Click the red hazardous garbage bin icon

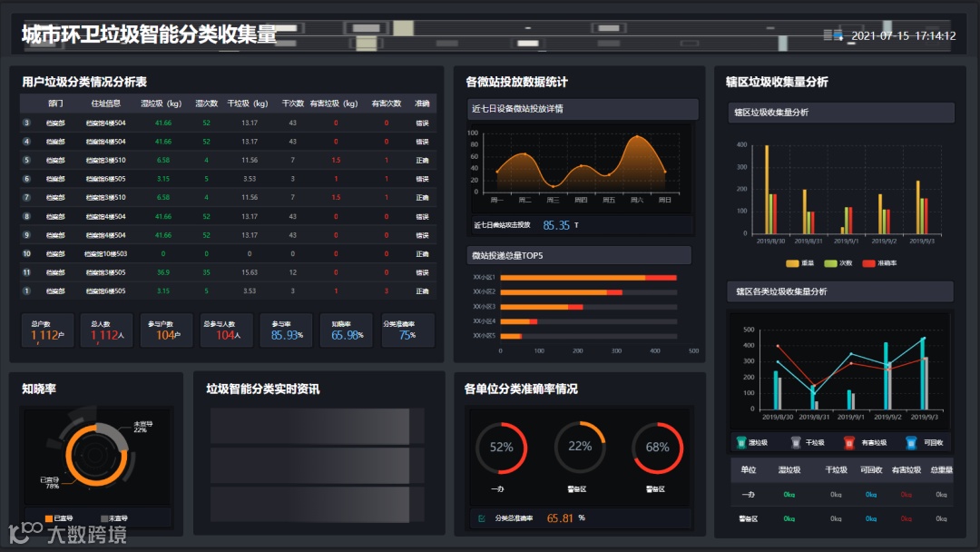848,443
